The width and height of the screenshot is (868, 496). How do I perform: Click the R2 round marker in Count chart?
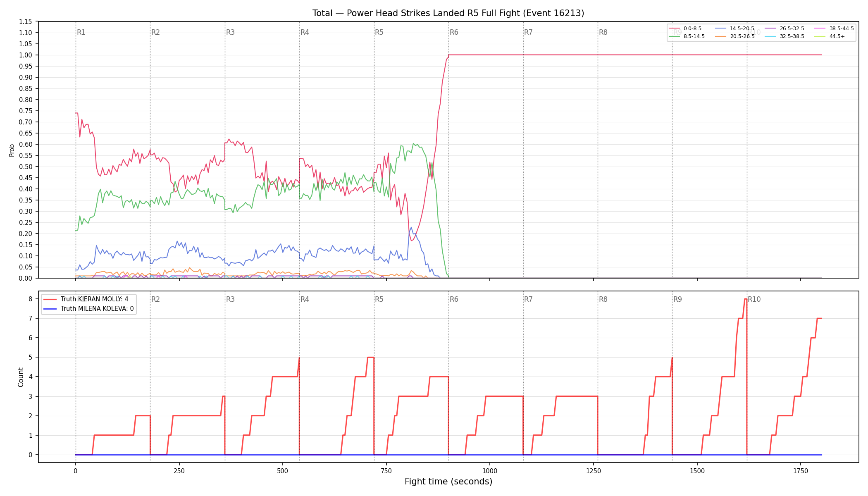click(x=155, y=299)
